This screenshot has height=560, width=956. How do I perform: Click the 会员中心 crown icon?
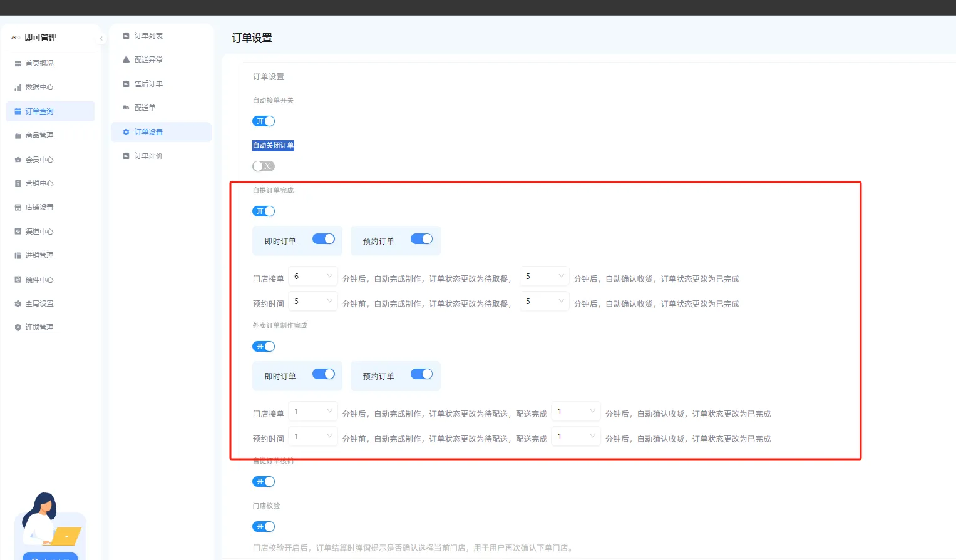[18, 160]
